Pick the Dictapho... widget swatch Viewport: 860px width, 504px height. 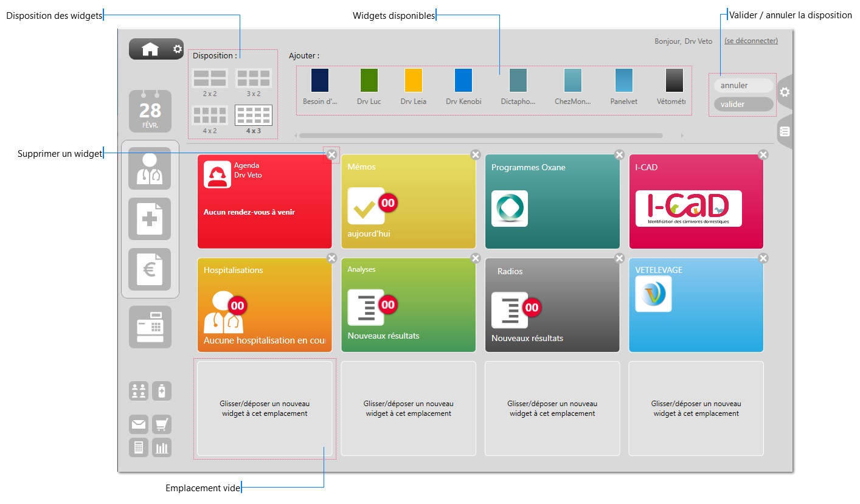[x=518, y=80]
